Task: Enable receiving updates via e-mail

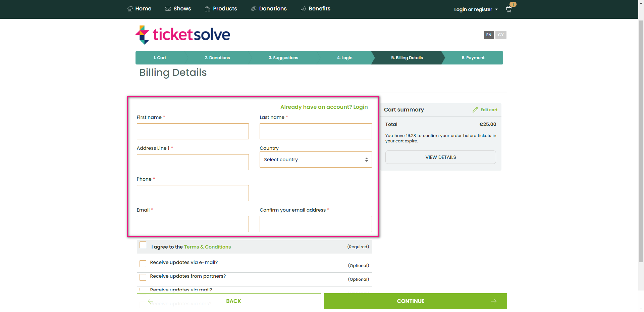Action: pos(143,264)
